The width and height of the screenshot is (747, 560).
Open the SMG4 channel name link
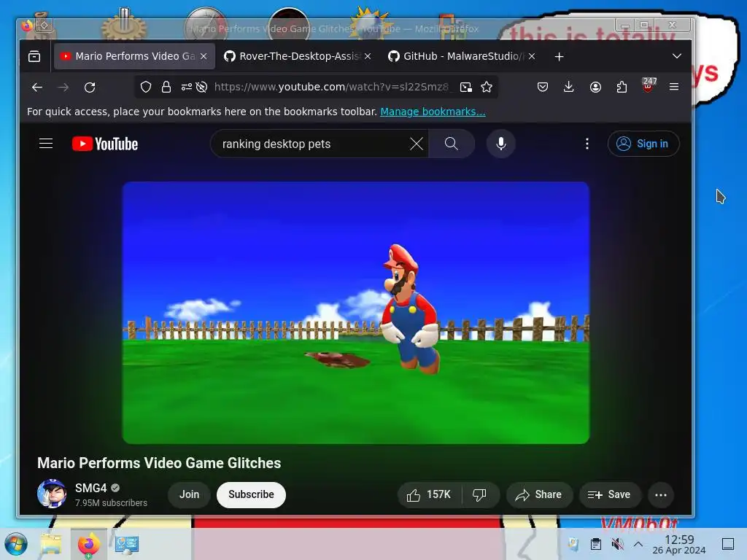[90, 488]
